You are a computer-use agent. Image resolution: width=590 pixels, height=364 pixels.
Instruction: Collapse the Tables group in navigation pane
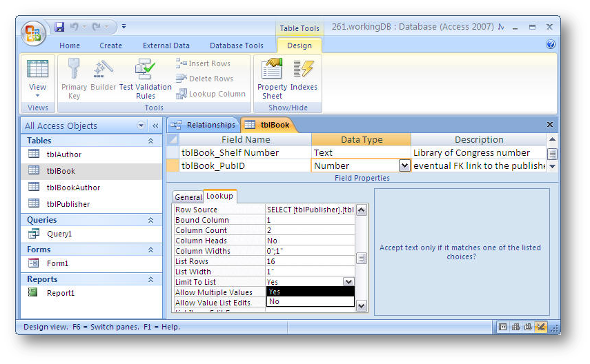click(150, 141)
